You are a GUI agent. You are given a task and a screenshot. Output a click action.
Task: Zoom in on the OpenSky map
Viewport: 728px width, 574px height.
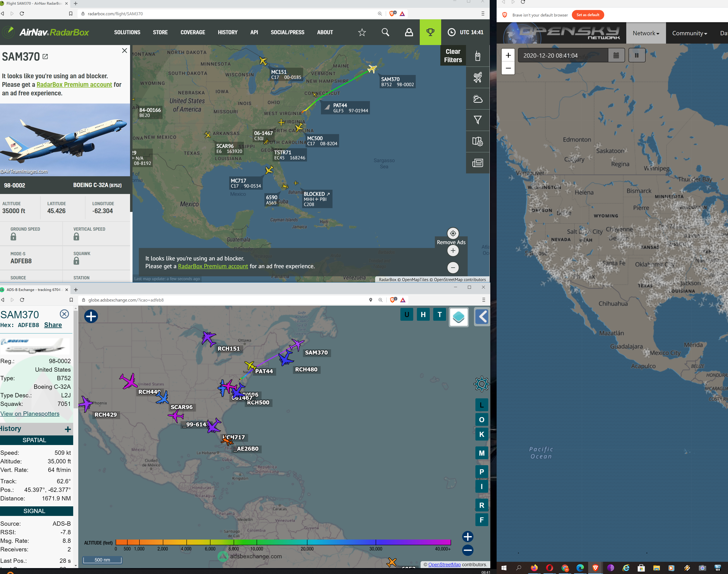(x=508, y=55)
